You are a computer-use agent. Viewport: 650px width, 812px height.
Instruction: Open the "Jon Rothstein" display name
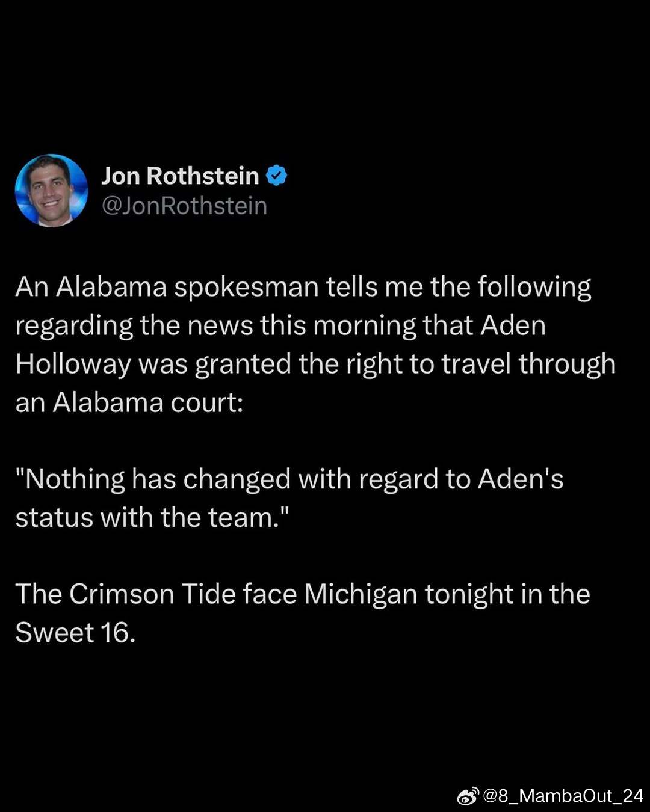tap(180, 176)
